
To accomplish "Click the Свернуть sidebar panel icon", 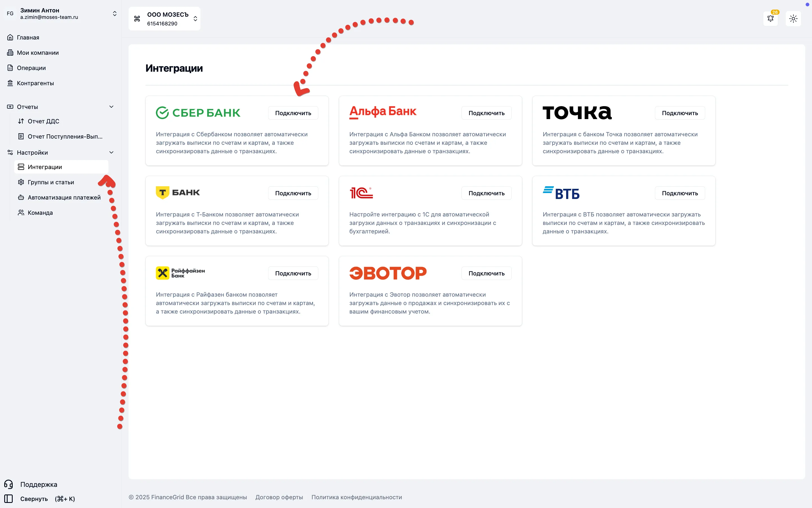I will coord(8,499).
